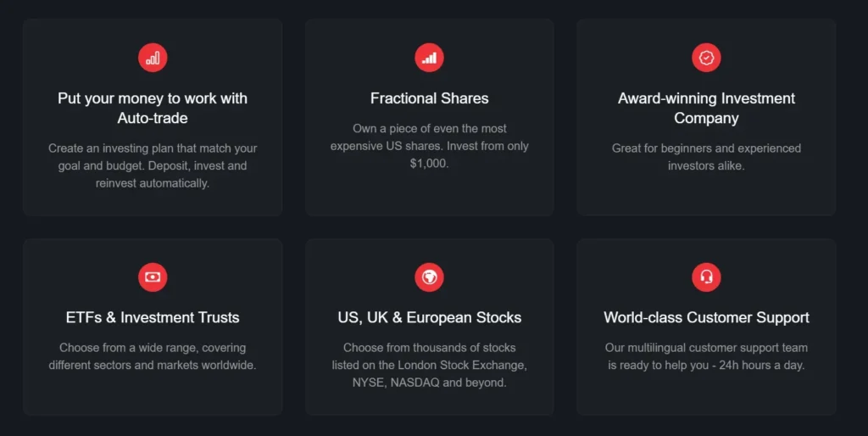Click the 'NYSE, NASDAQ and beyond' line
868x436 pixels.
429,383
